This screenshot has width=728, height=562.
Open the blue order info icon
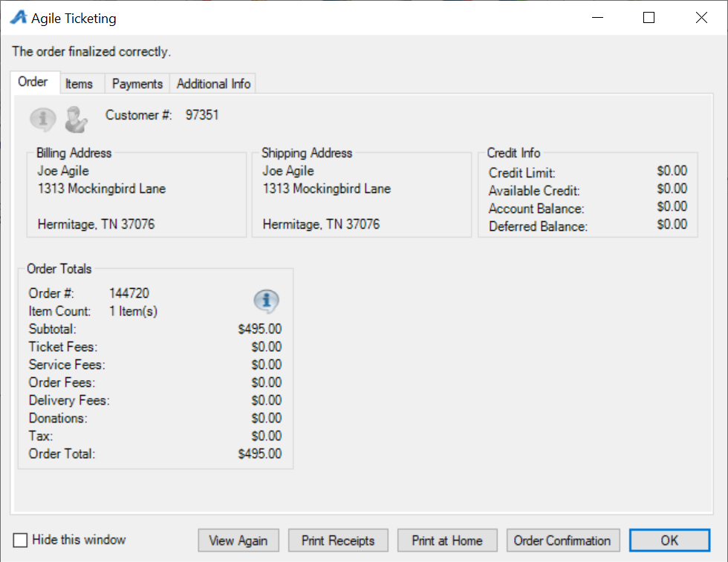click(267, 301)
